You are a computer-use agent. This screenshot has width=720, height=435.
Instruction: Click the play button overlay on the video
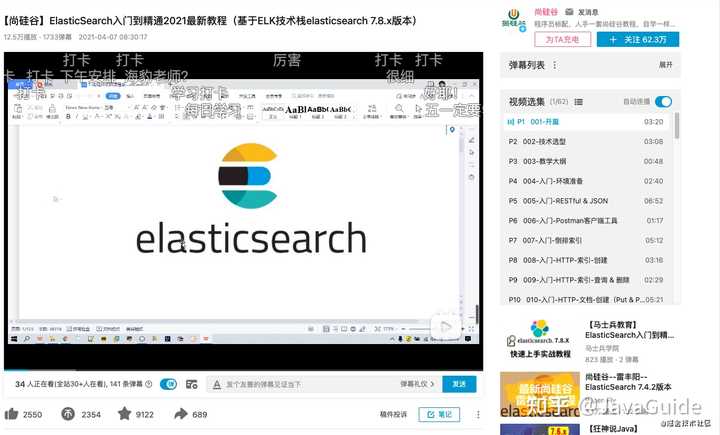[445, 327]
